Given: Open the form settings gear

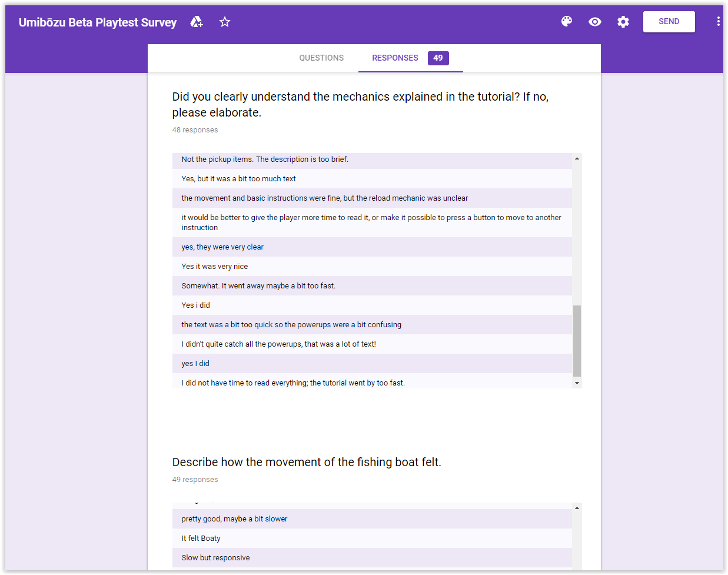Looking at the screenshot, I should [623, 22].
